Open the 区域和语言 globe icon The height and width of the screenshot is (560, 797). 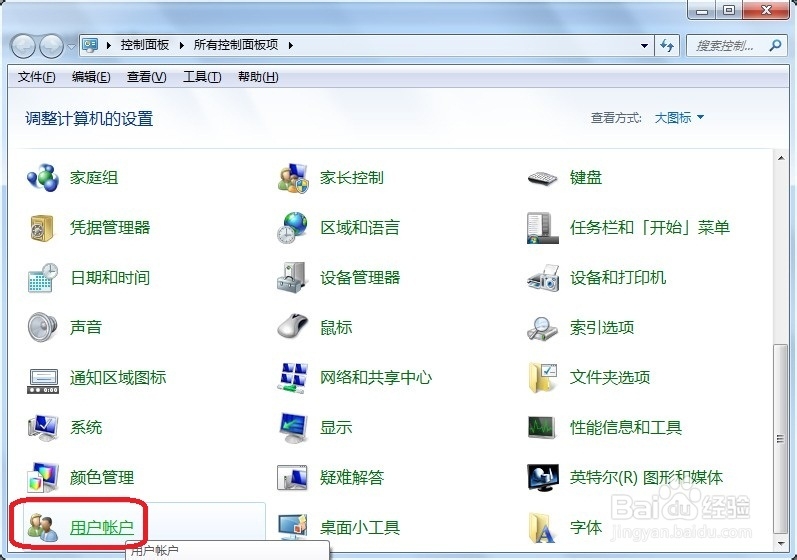click(292, 227)
